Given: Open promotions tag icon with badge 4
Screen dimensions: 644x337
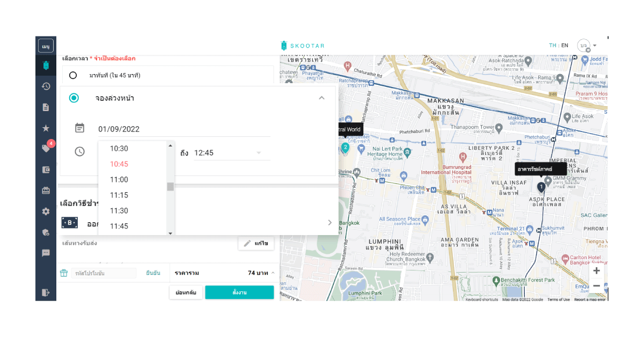Looking at the screenshot, I should coord(46,149).
